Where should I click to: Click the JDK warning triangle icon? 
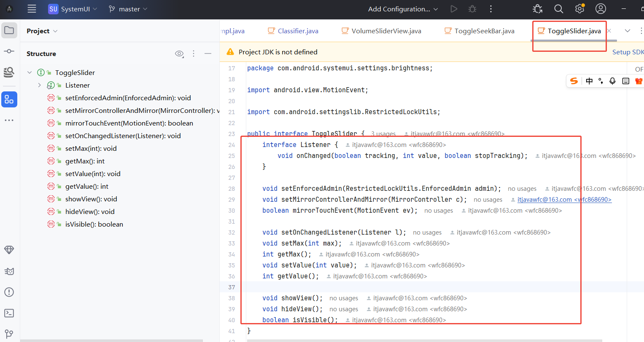(230, 52)
